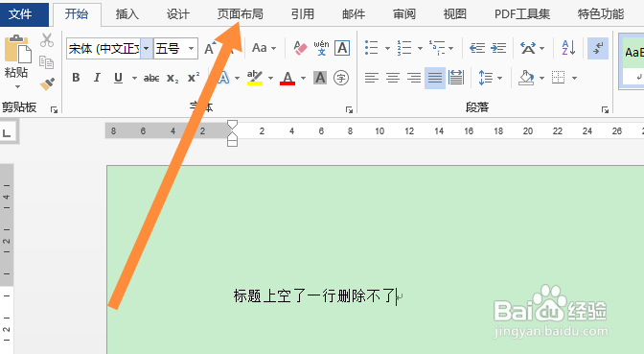
Task: Copy selection using the copy icon
Action: [x=46, y=62]
